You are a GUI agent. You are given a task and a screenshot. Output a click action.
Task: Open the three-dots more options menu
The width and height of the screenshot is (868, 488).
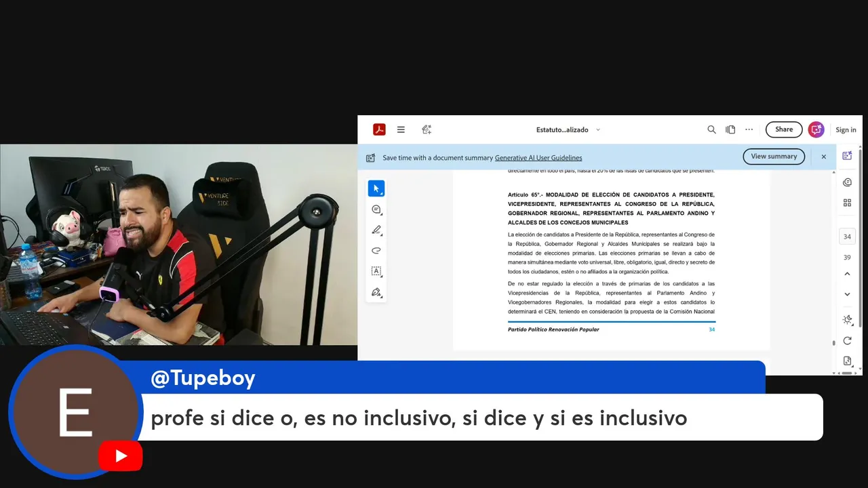click(x=749, y=129)
